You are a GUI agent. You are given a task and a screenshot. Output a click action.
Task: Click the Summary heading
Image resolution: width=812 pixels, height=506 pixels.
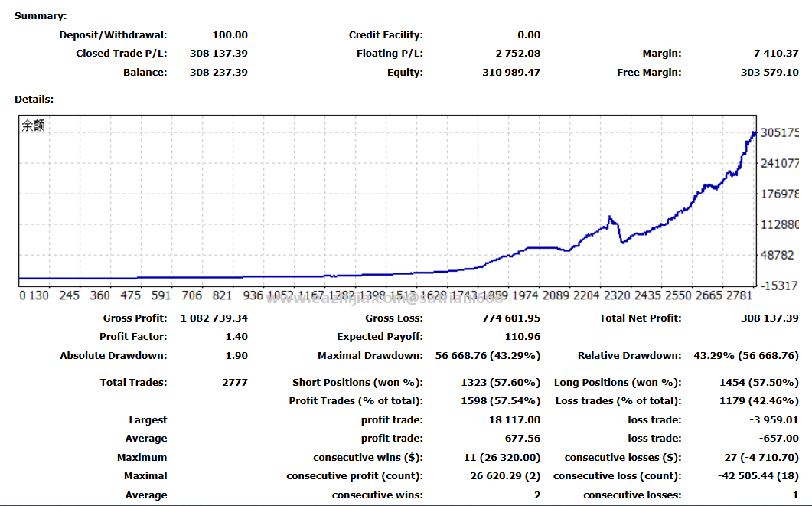coord(41,16)
